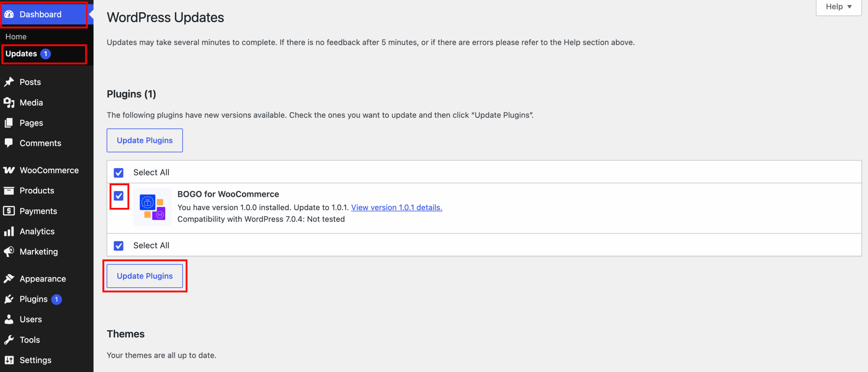Click the Tools wrench icon
868x372 pixels.
point(9,340)
